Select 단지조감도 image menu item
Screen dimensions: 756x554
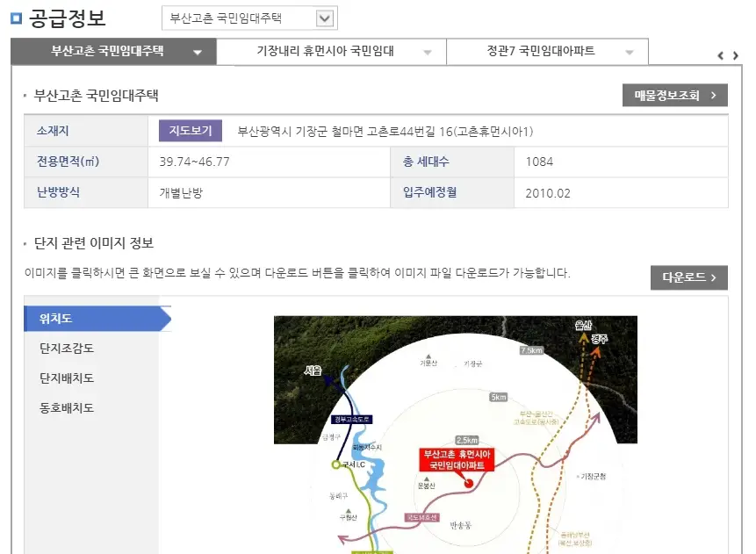pos(67,349)
